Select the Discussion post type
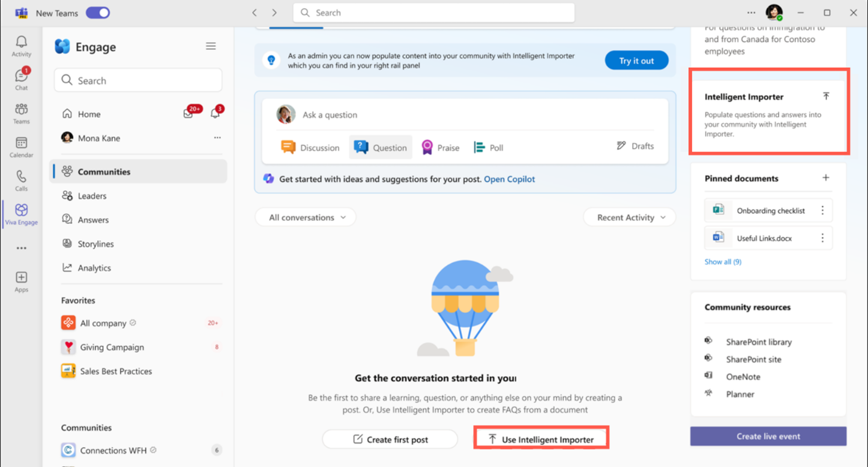The image size is (868, 467). [x=310, y=147]
